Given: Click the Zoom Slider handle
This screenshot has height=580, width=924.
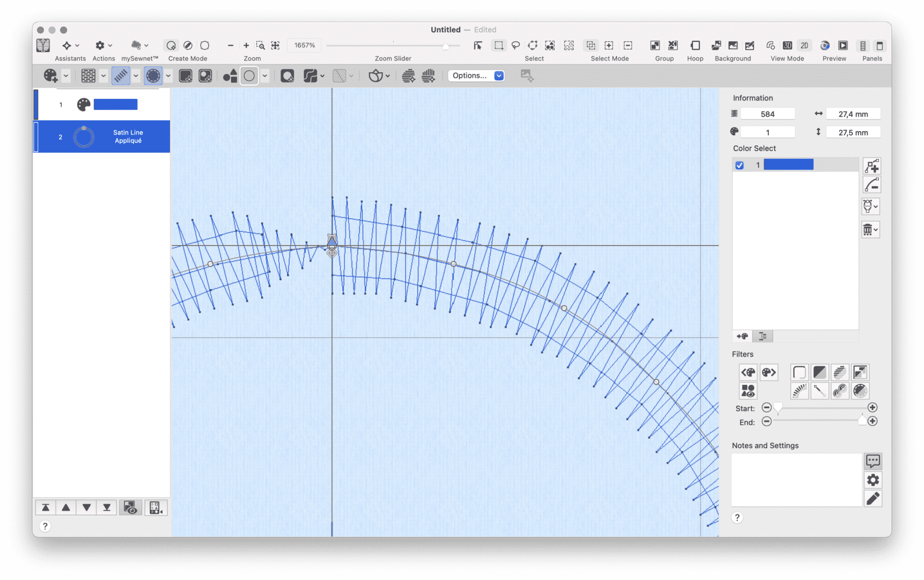Looking at the screenshot, I should click(x=445, y=46).
